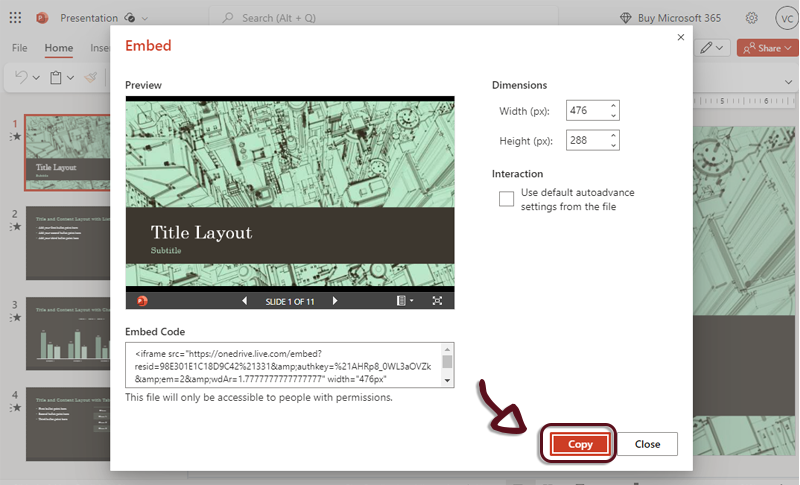Screen dimensions: 800x485
Task: Click the full screen icon in preview
Action: tap(437, 301)
